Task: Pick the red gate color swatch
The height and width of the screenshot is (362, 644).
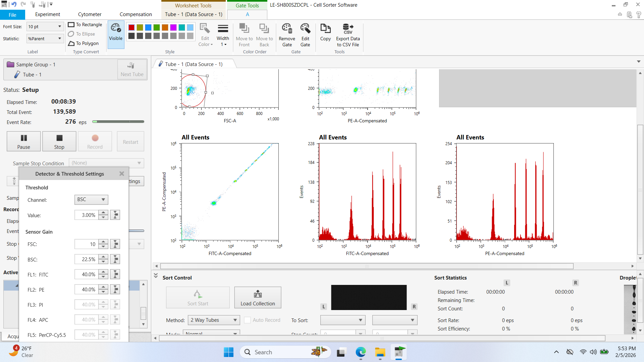Action: click(131, 27)
